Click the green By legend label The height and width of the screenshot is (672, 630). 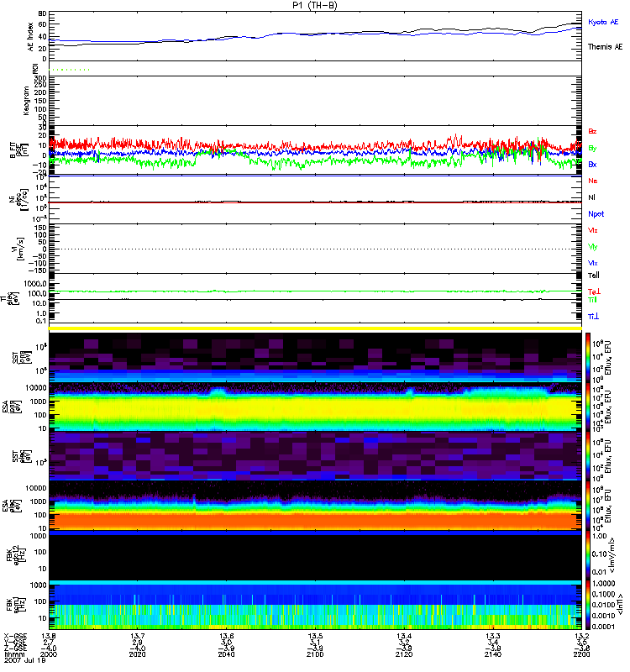(x=592, y=148)
